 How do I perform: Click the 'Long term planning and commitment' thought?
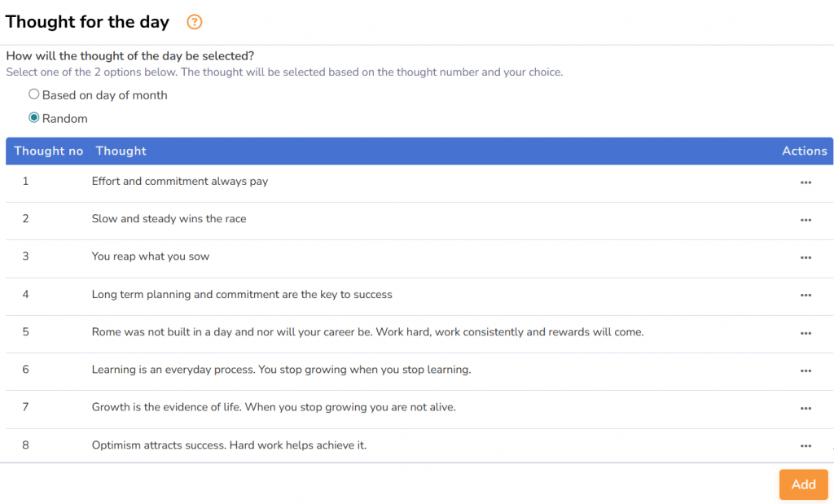[242, 294]
